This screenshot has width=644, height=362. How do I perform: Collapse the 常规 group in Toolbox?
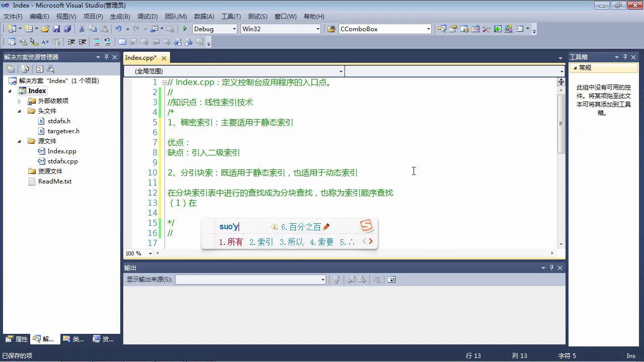tap(575, 67)
